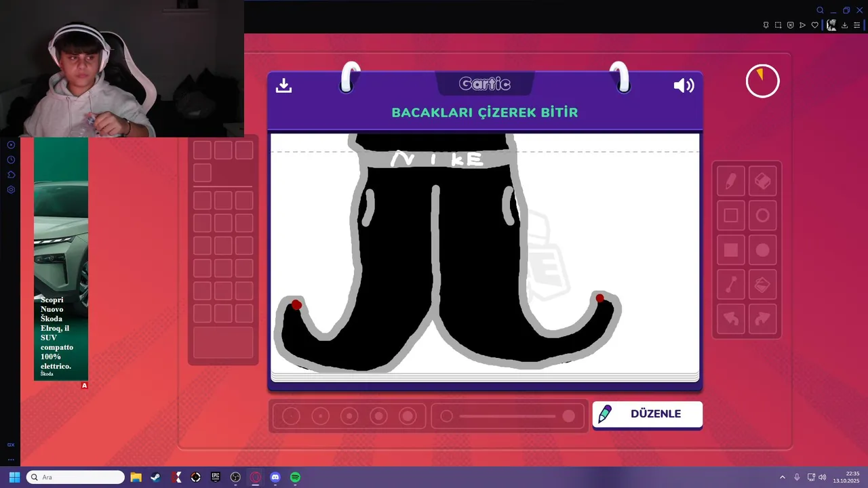Open the player icon in browser sidebar

tap(11, 145)
